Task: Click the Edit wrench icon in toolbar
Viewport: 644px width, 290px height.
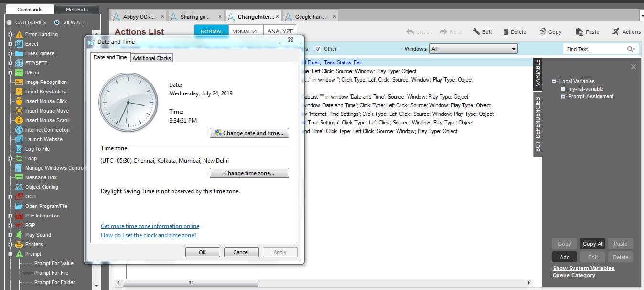Action: [476, 32]
